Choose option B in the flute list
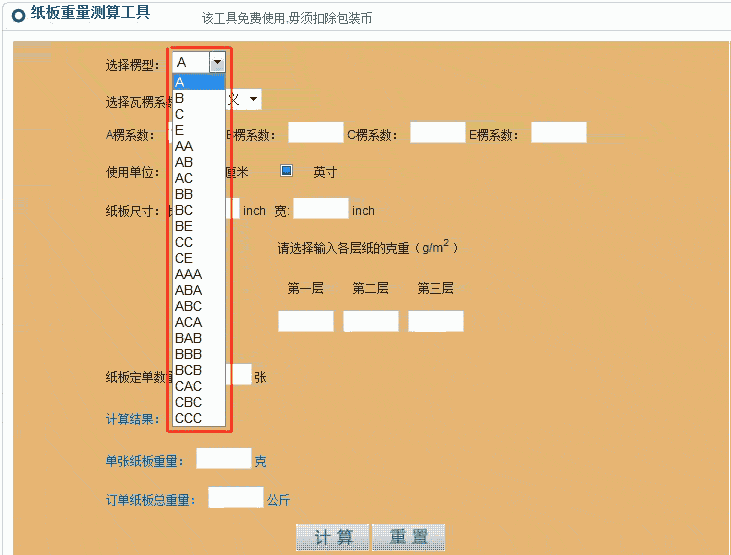 point(199,98)
